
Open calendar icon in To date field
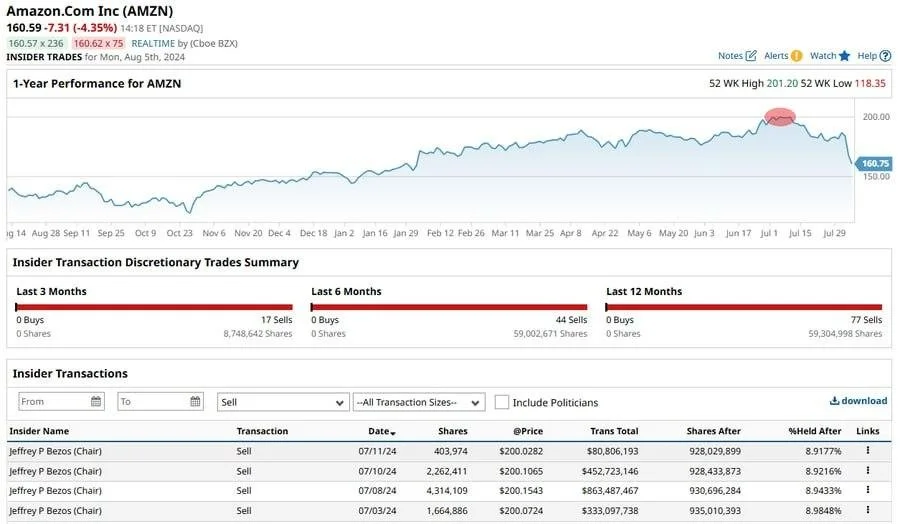(x=195, y=401)
